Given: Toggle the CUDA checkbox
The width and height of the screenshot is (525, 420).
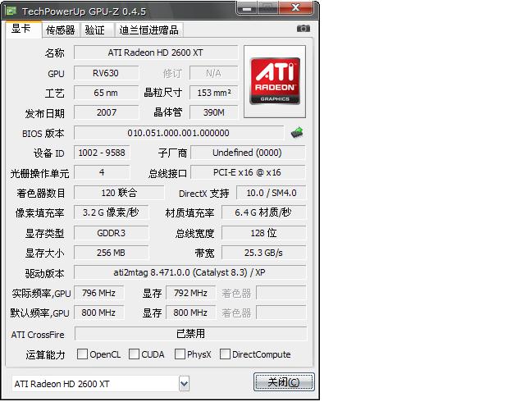Looking at the screenshot, I should pos(134,354).
